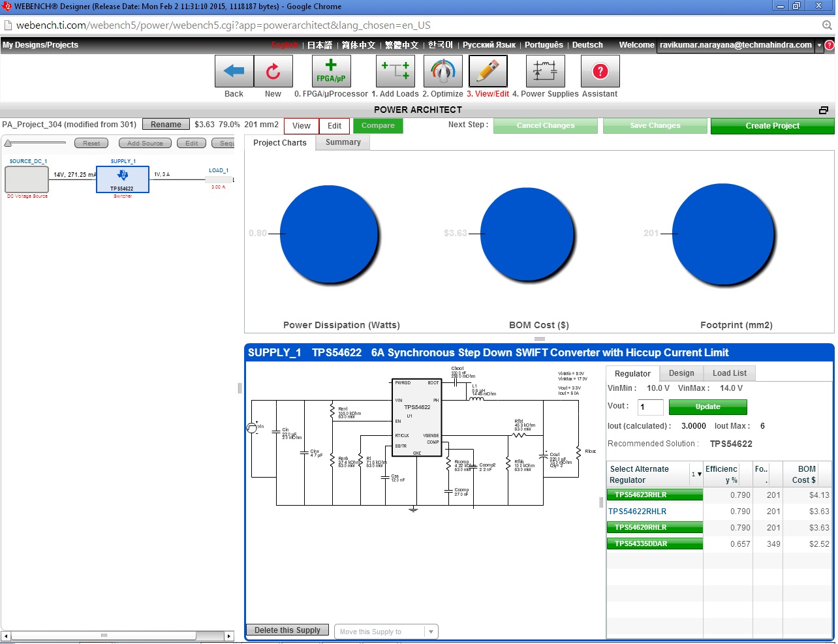838x644 pixels.
Task: Select the SUPPLY_1 TPS54622 switcher block
Action: pyautogui.click(x=123, y=179)
